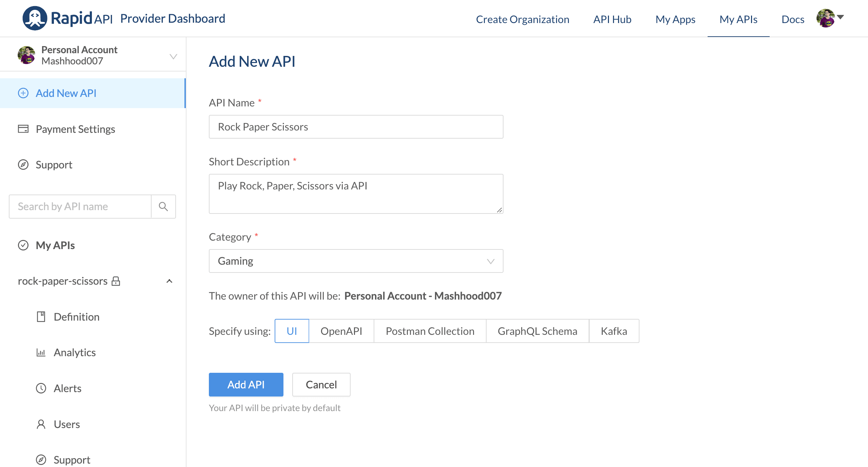Open upper Support item in sidebar
The height and width of the screenshot is (467, 868).
(x=93, y=165)
